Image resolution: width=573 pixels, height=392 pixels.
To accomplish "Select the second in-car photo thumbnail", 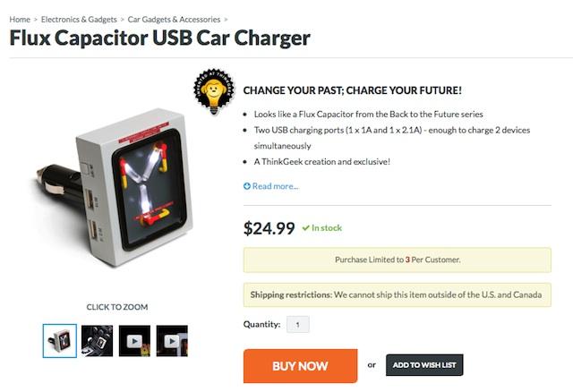I will click(98, 341).
